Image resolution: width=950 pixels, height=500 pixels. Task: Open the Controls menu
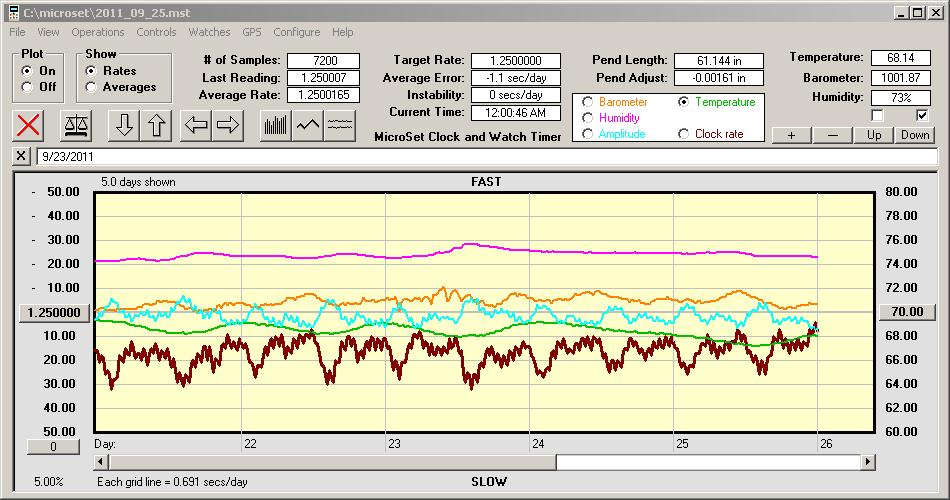coord(156,32)
